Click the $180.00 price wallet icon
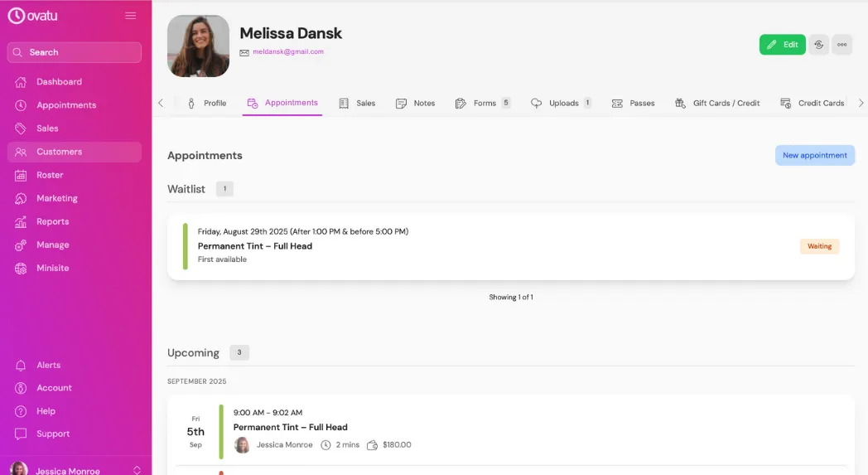This screenshot has height=475, width=868. point(372,445)
